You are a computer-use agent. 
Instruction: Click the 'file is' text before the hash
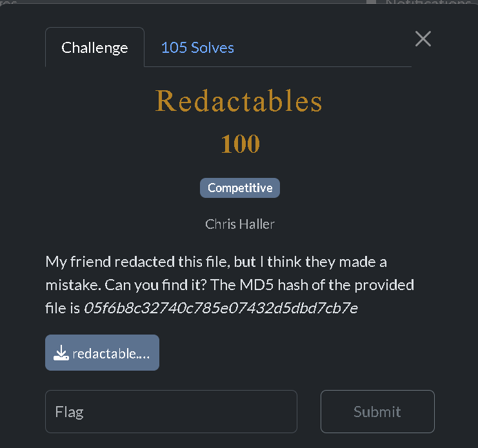[x=63, y=308]
